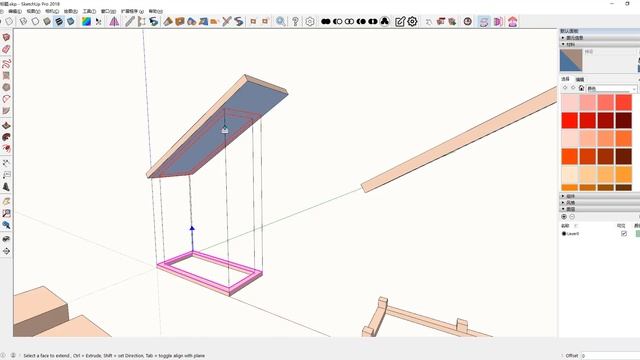Viewport: 640px width, 360px height.
Task: Open the 绘图(R) menu
Action: click(71, 11)
